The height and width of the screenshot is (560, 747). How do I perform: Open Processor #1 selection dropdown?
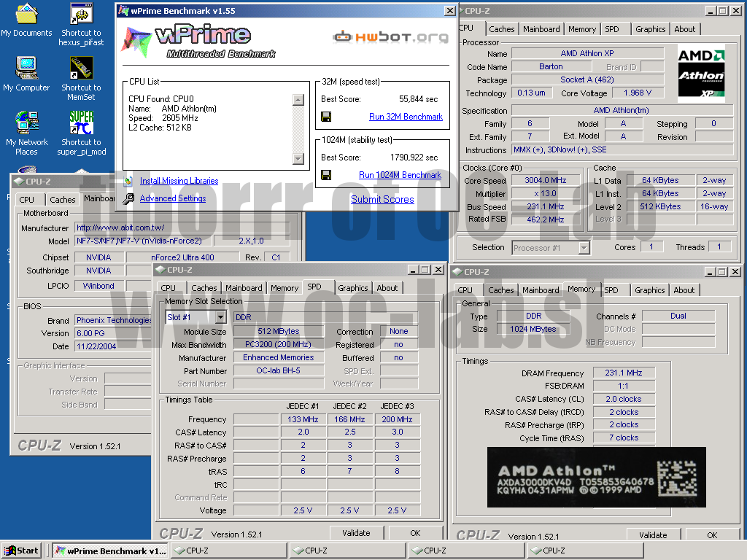point(584,248)
